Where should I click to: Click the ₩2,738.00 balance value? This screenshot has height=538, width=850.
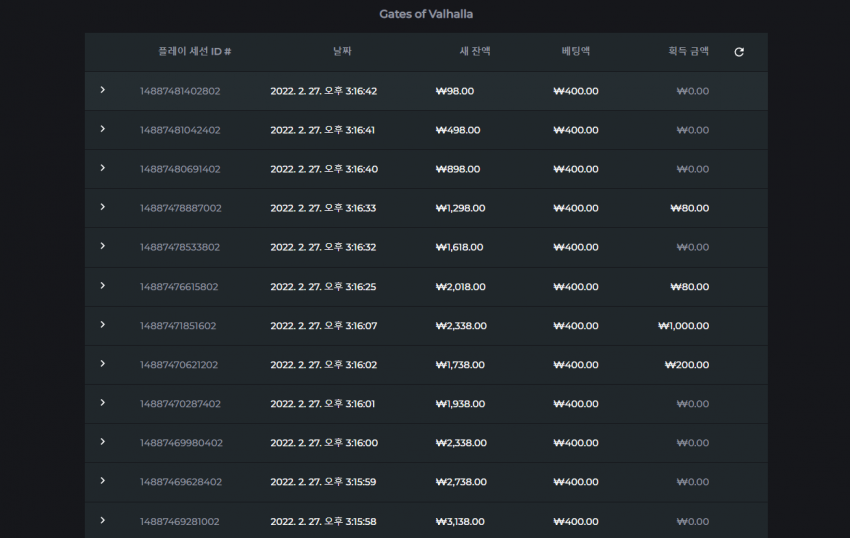[x=461, y=482]
